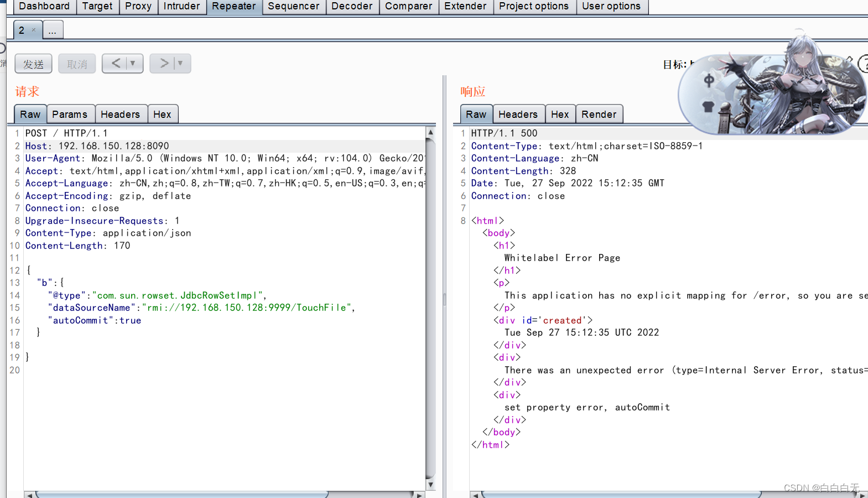Open User options tab
Viewport: 868px width, 498px height.
tap(611, 7)
